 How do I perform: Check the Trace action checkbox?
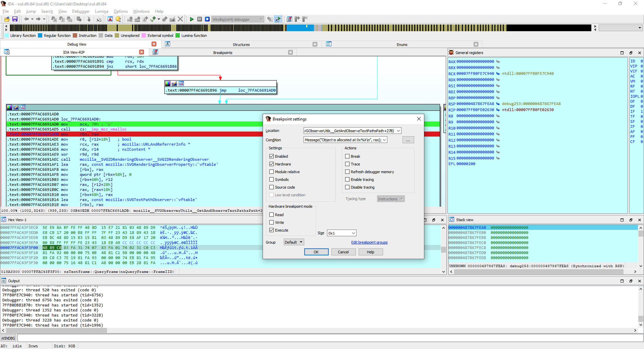[347, 164]
